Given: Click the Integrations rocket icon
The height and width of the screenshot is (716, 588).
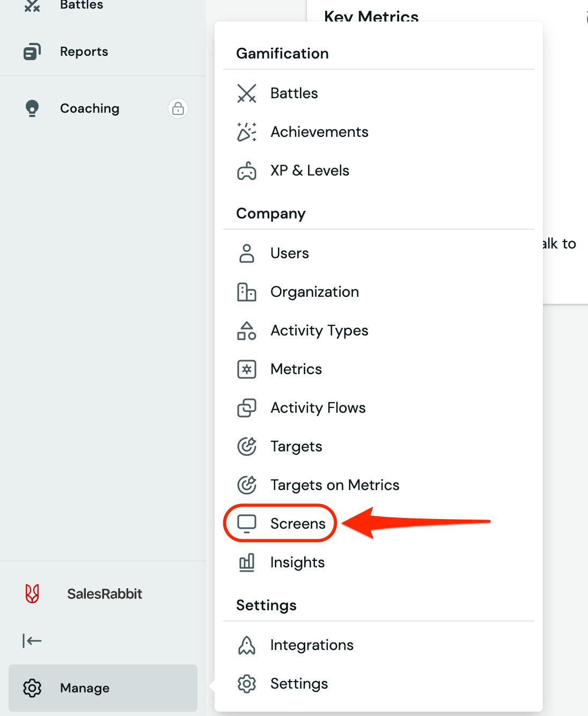Looking at the screenshot, I should (247, 645).
